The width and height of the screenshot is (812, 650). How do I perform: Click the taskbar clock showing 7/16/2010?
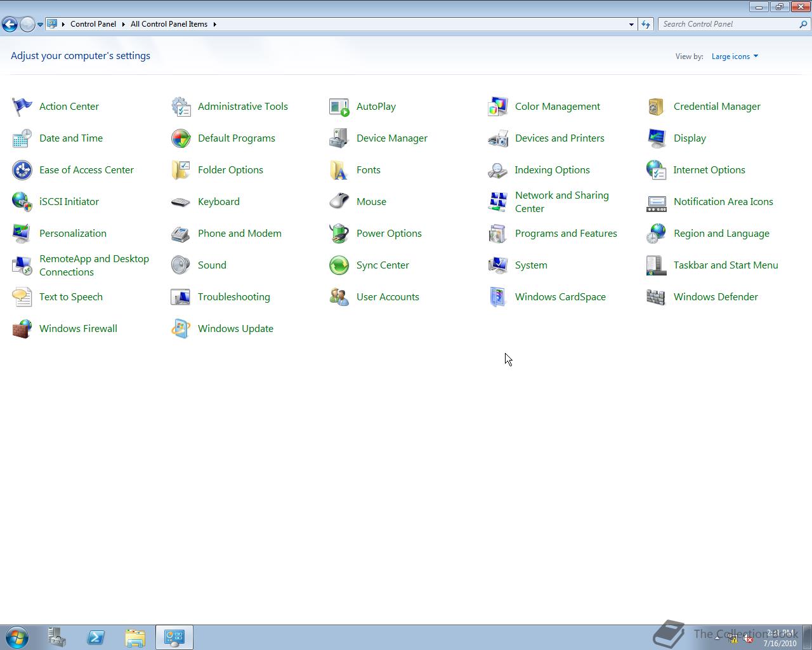[780, 638]
